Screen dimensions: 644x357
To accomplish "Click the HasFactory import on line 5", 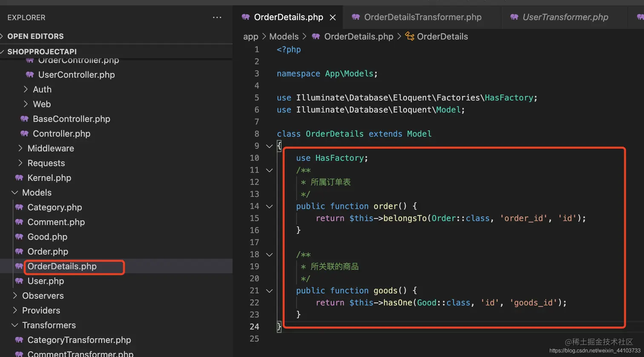I will (509, 98).
